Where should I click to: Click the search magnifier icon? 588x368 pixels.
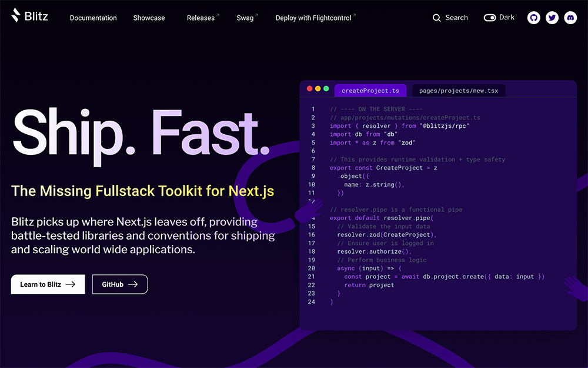436,18
